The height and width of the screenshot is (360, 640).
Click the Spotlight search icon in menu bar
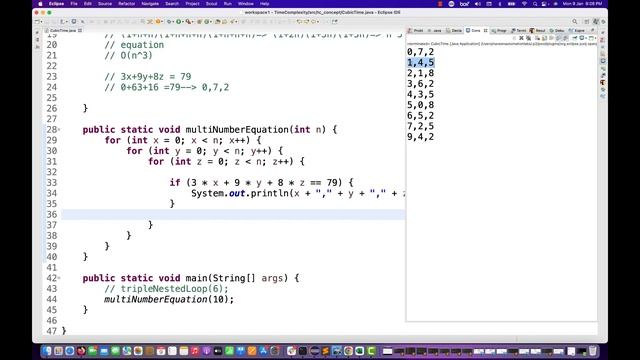point(535,4)
